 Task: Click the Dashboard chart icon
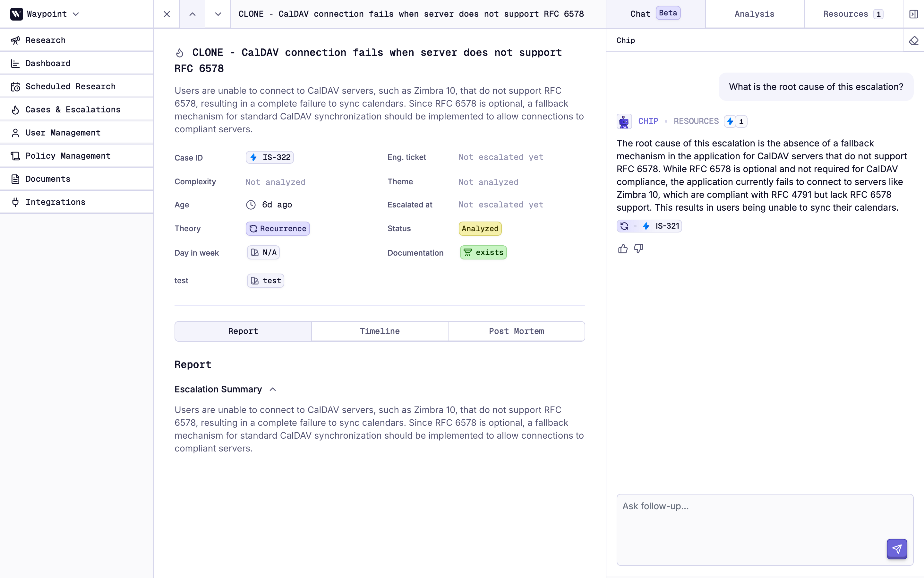[x=15, y=64]
